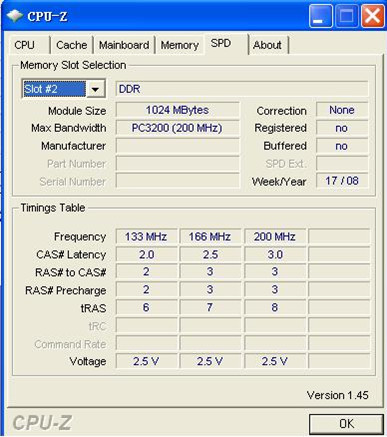The width and height of the screenshot is (387, 437).
Task: Open the About tab
Action: point(267,45)
